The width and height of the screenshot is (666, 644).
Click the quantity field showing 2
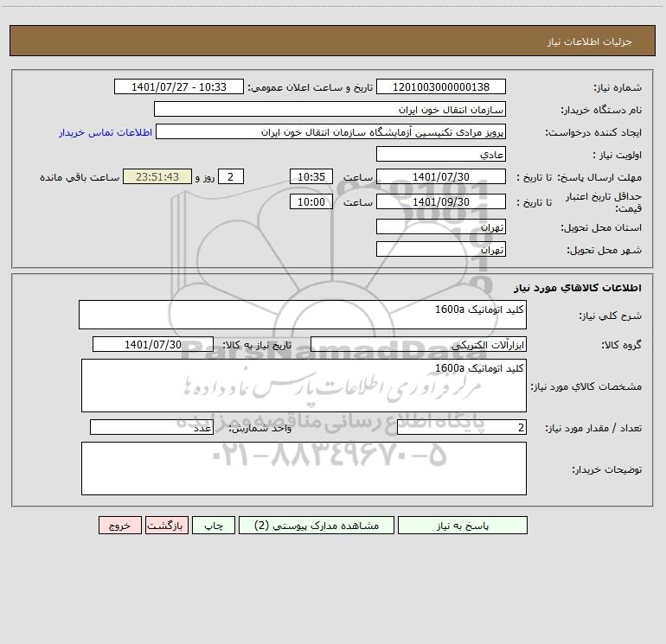(x=462, y=428)
